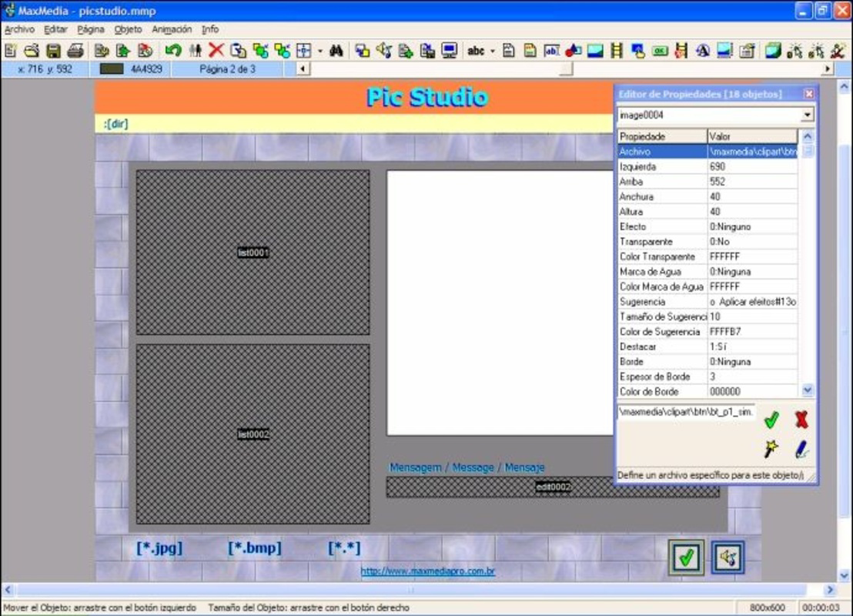Click the property list scroll down arrow
Screen dimensions: 853x616
(x=808, y=390)
